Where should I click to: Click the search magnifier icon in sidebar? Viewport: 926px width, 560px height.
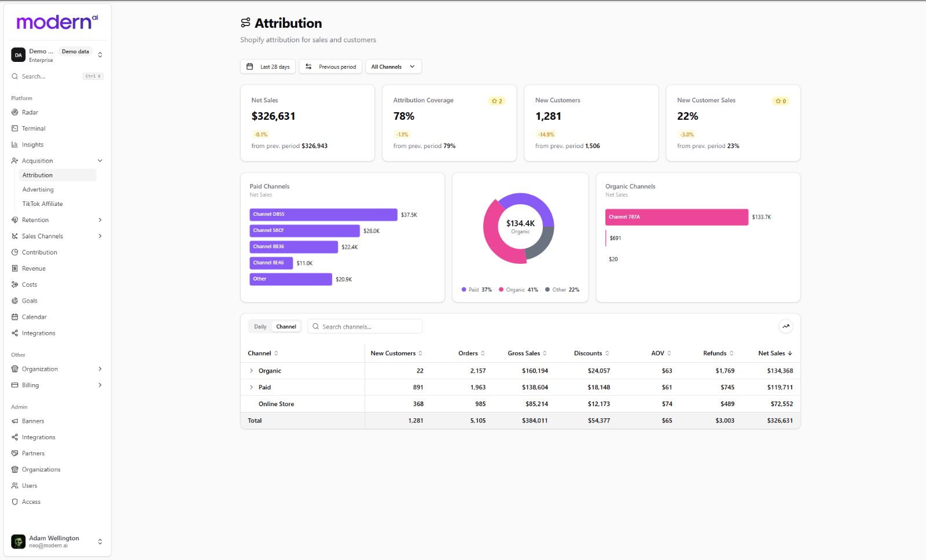(x=14, y=76)
